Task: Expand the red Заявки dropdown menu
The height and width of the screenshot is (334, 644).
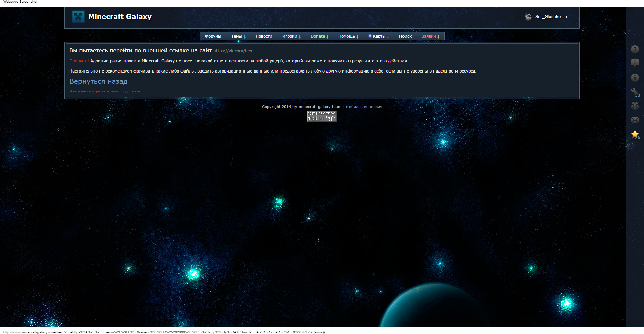Action: coord(430,36)
